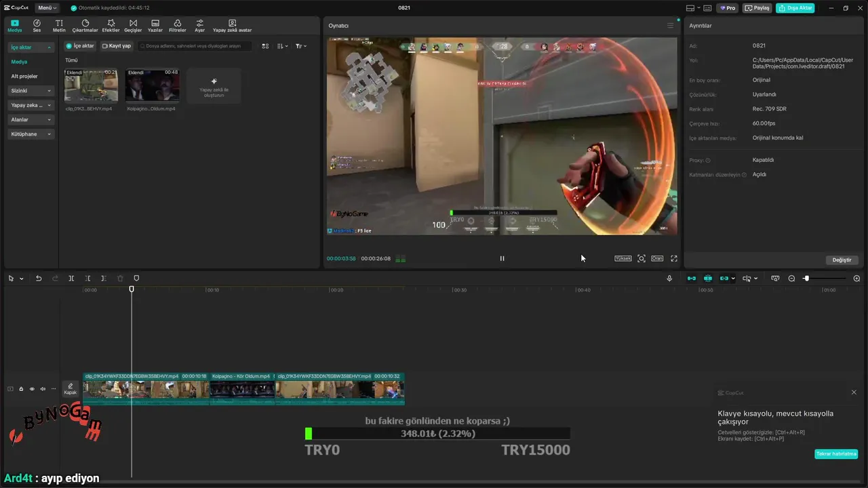
Task: Undo the last action
Action: tap(39, 279)
